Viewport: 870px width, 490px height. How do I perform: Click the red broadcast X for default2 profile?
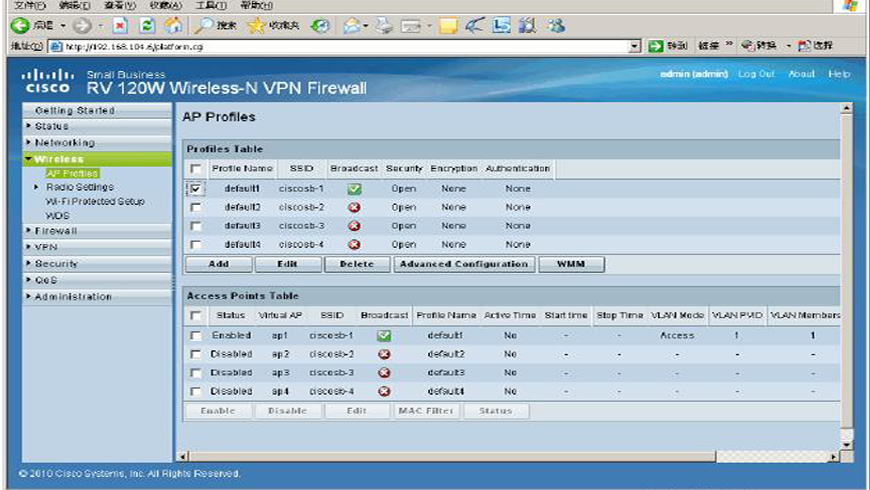point(354,208)
